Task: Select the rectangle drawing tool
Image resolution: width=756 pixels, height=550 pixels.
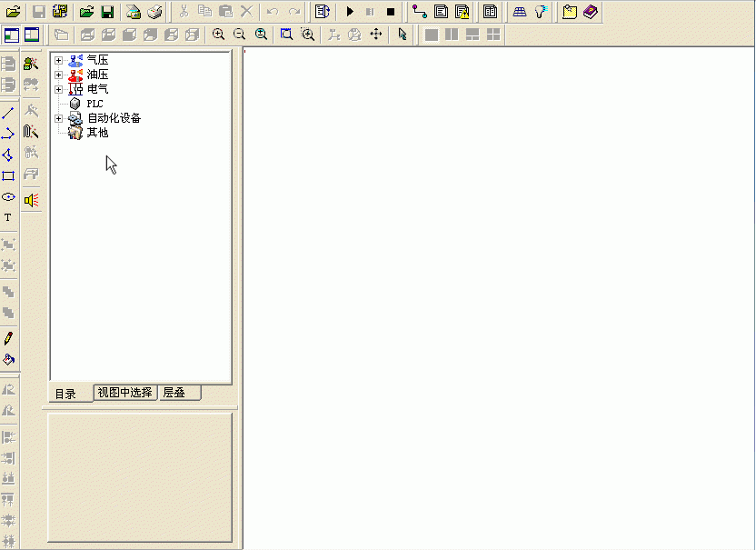Action: point(8,175)
